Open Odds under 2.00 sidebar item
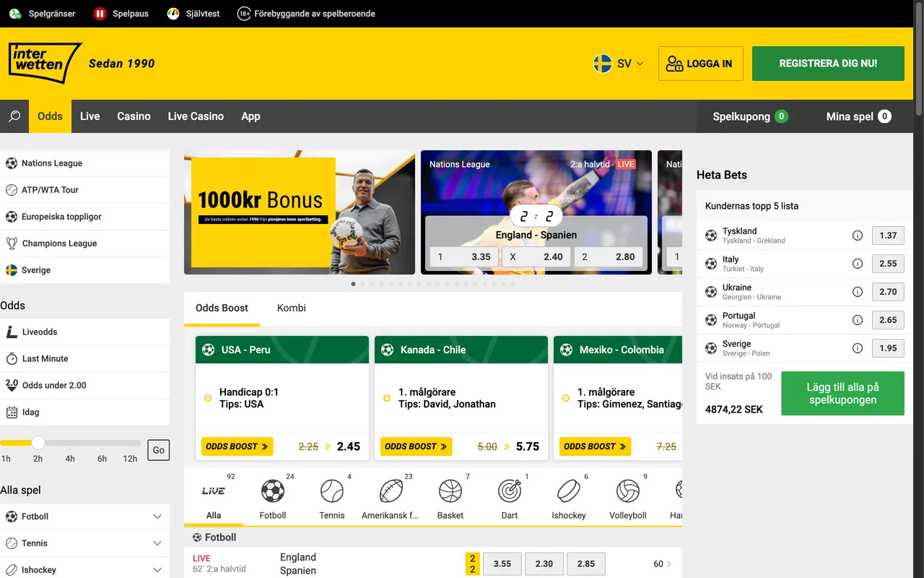The width and height of the screenshot is (924, 578). click(84, 386)
